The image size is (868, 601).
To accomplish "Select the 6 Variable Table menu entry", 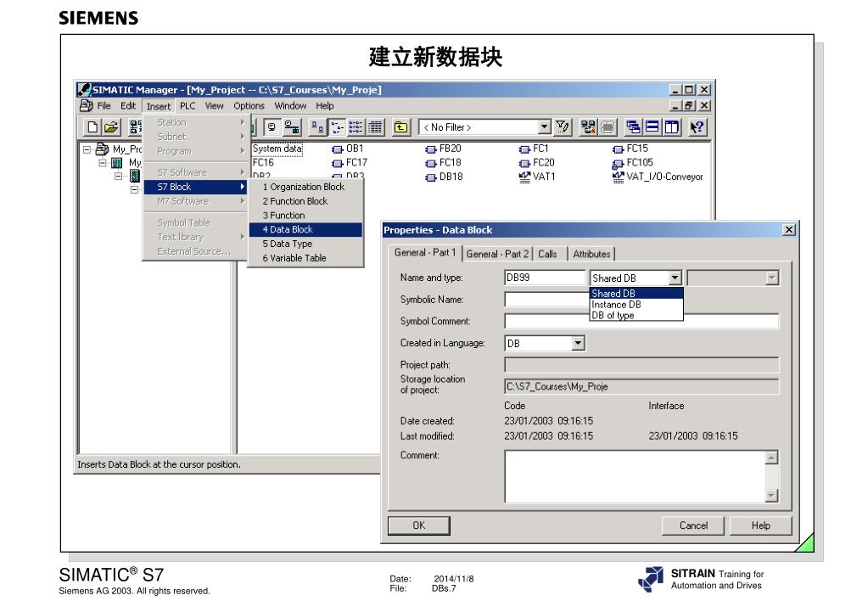I will [x=305, y=258].
